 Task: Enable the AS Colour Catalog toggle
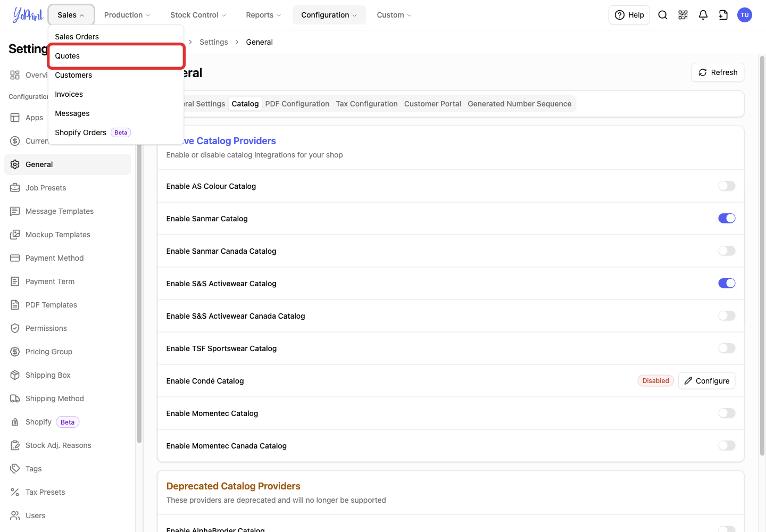[727, 186]
